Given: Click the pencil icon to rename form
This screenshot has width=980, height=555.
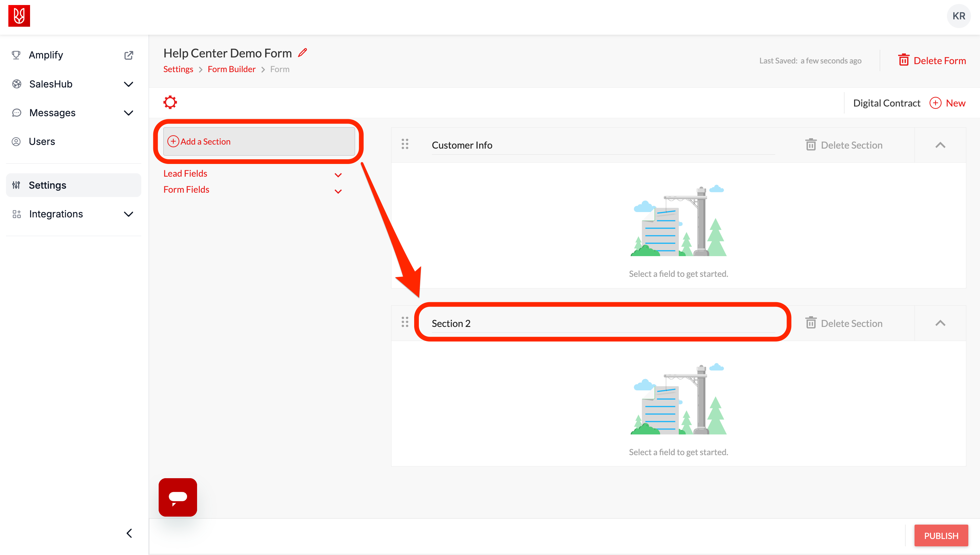Looking at the screenshot, I should tap(303, 53).
